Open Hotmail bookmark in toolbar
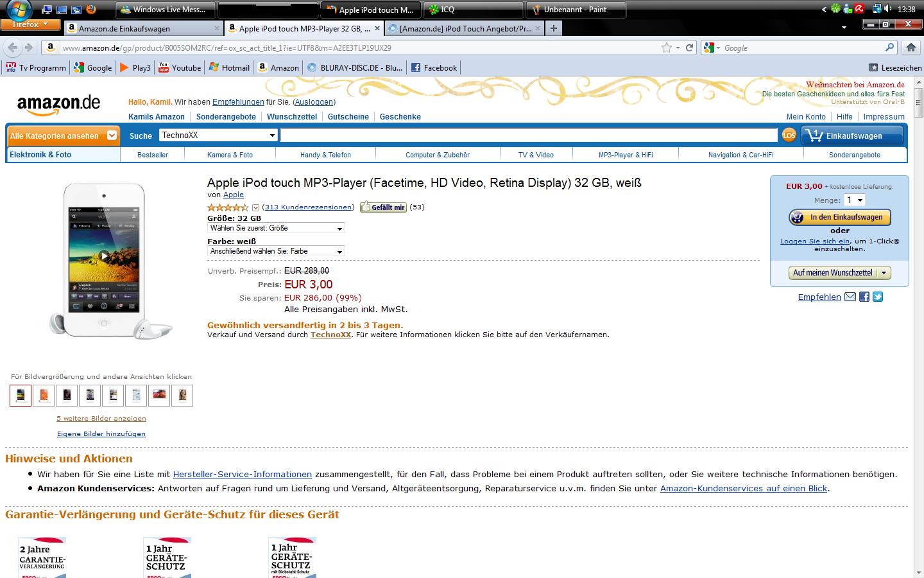The height and width of the screenshot is (578, 924). 229,67
